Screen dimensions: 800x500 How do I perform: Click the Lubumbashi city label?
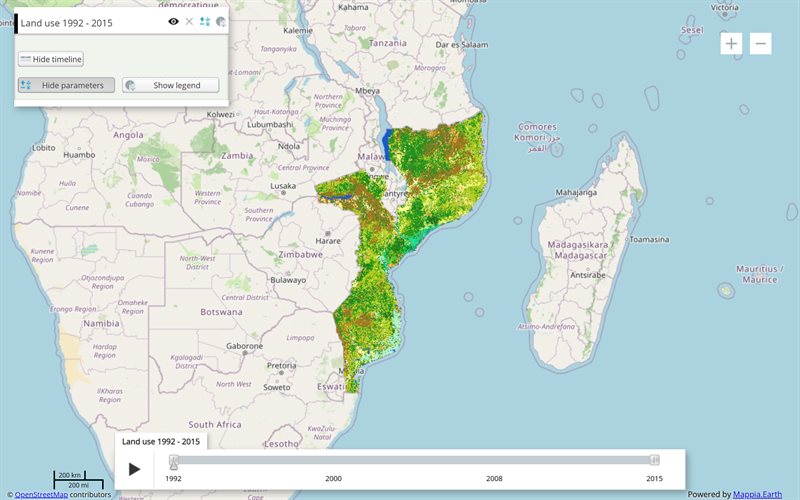(270, 124)
